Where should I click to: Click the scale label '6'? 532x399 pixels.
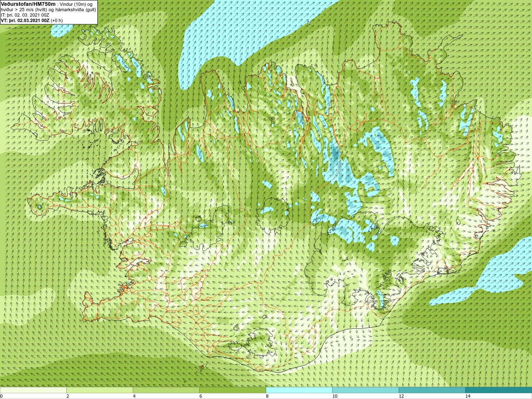pyautogui.click(x=201, y=396)
